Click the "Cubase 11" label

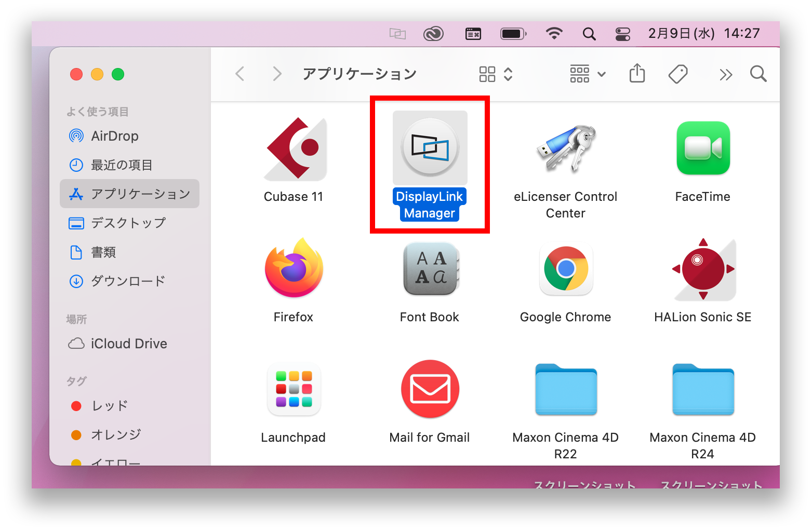294,197
